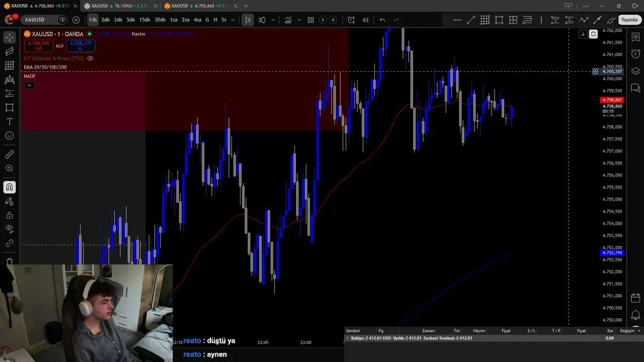Open the chat panel in right sidebar
The height and width of the screenshot is (362, 644).
pyautogui.click(x=635, y=88)
